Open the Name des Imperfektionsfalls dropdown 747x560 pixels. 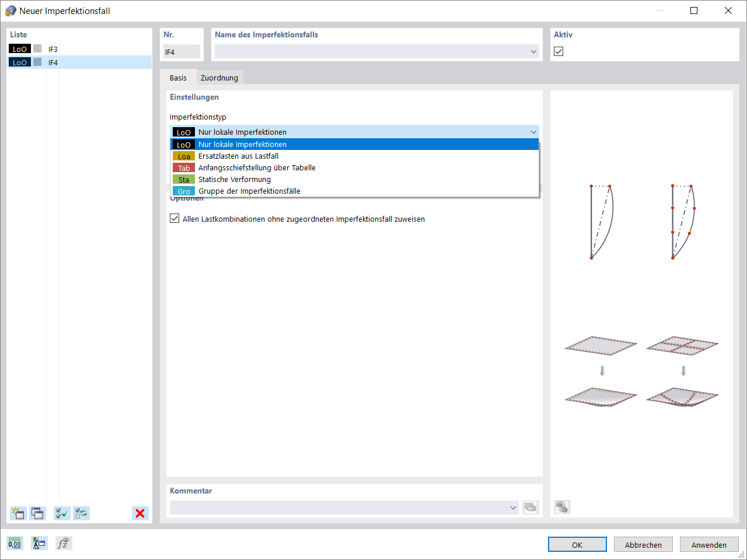(533, 51)
